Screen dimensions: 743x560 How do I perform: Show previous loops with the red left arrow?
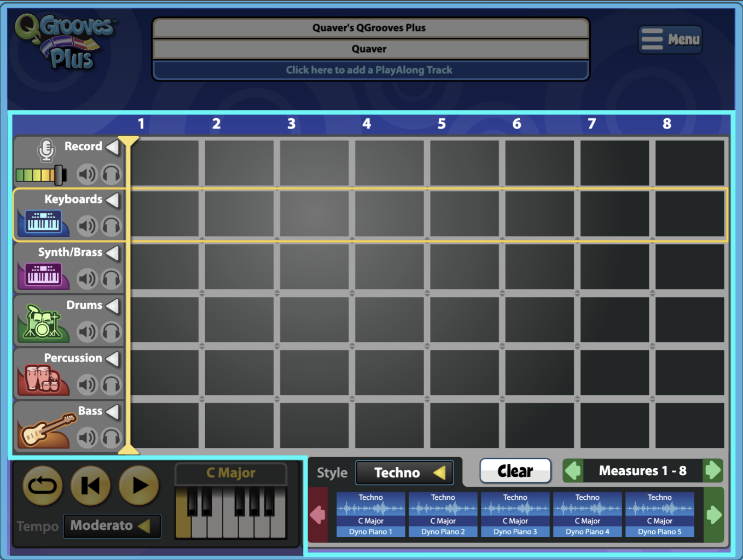(318, 515)
